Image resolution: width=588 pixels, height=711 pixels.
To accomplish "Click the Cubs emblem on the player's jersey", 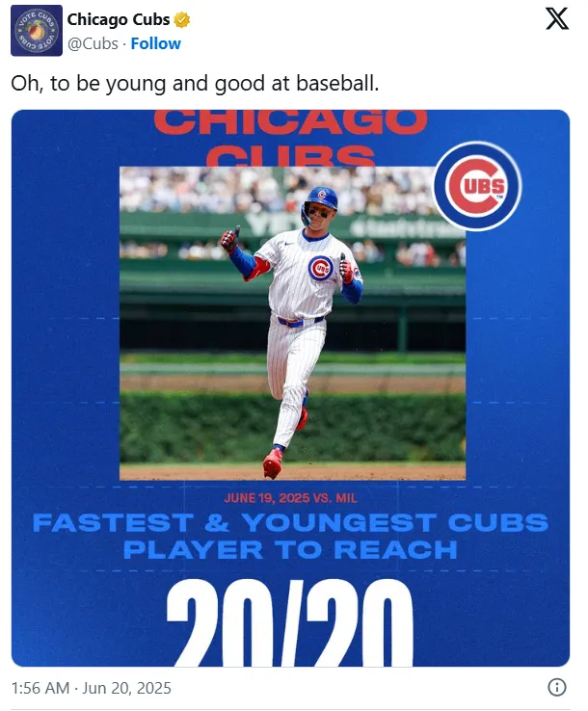I will point(321,268).
